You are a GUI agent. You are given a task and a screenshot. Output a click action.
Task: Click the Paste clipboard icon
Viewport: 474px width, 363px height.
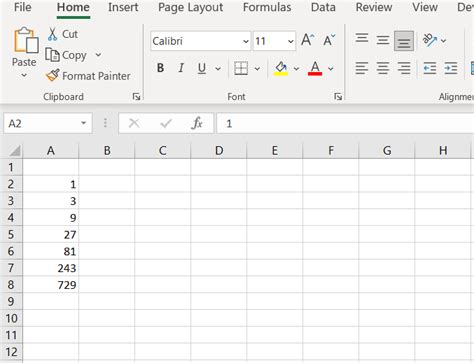coord(25,41)
